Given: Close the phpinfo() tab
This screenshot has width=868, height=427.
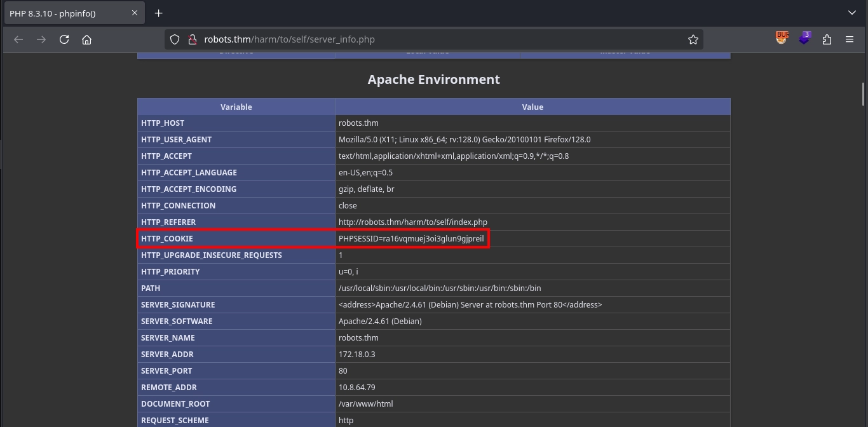Looking at the screenshot, I should (x=135, y=13).
